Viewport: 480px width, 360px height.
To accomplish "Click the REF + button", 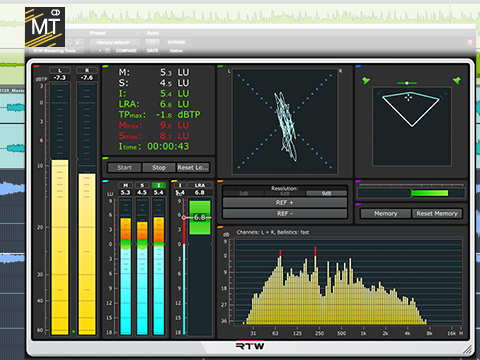I will [x=285, y=203].
